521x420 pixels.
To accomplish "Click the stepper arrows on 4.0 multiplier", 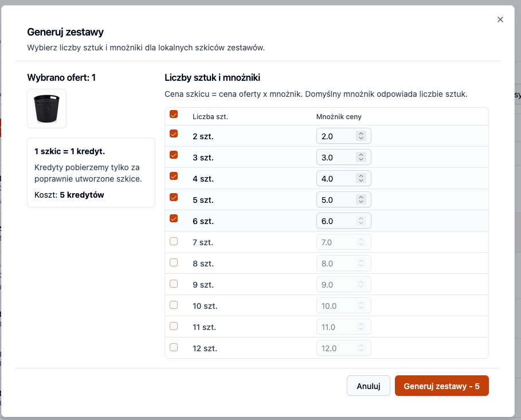I will click(x=361, y=178).
